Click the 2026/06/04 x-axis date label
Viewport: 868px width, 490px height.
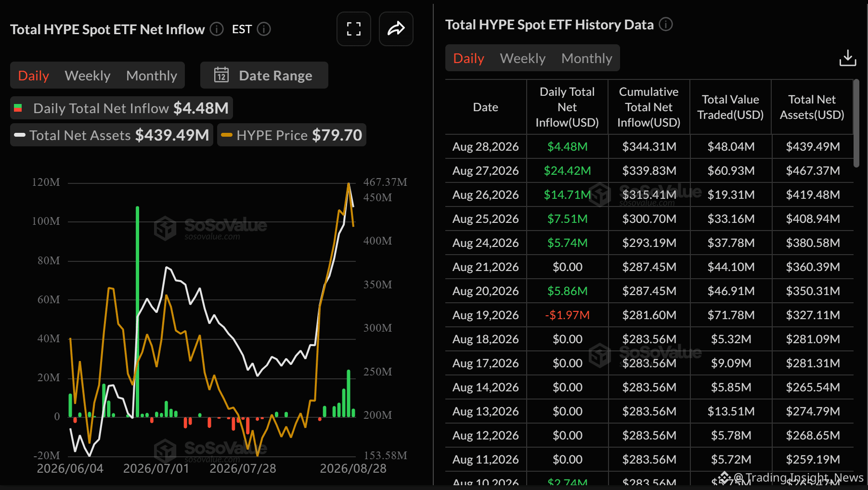click(x=70, y=468)
